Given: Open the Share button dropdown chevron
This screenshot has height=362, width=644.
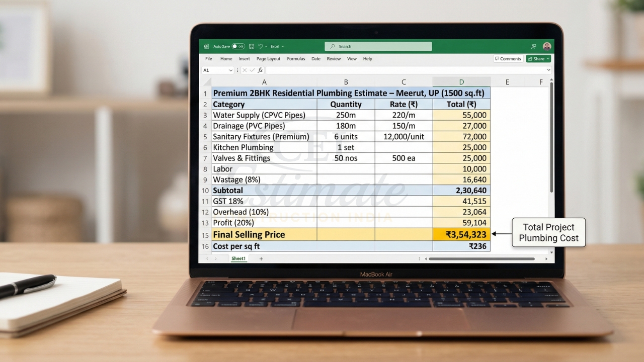Looking at the screenshot, I should click(x=548, y=58).
